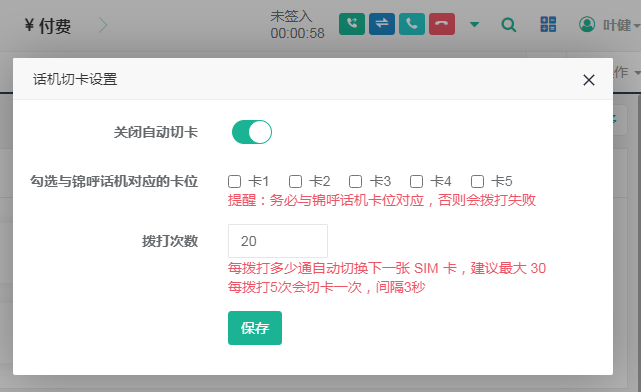Check the 卡4 checkbox
Viewport: 641px width, 392px height.
(x=416, y=181)
